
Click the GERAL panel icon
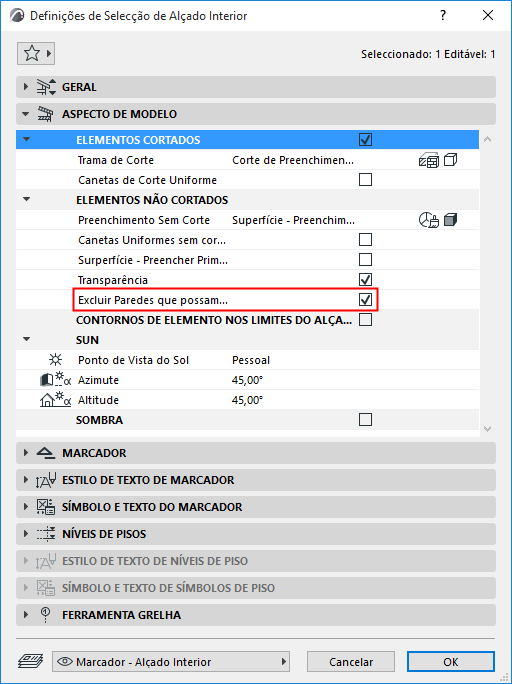tap(46, 87)
